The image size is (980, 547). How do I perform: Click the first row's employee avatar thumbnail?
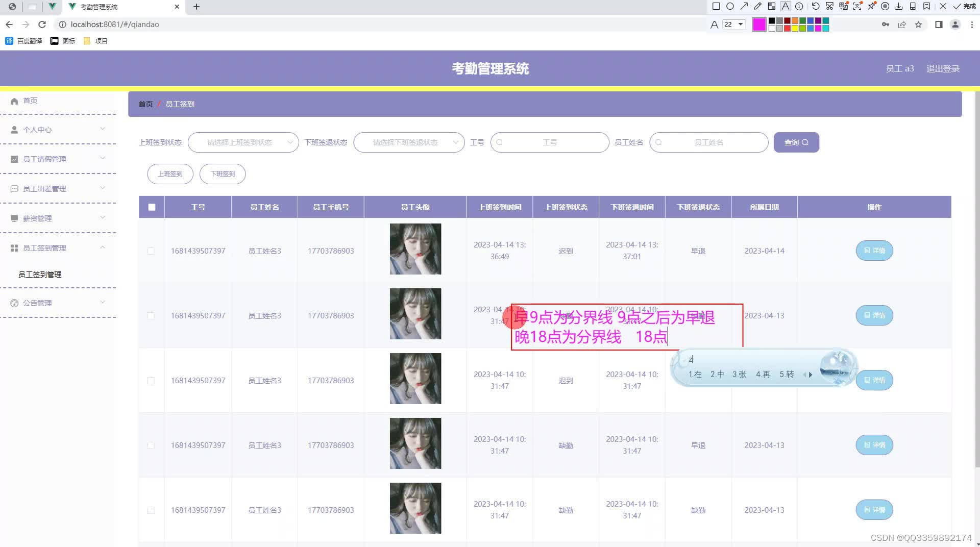pos(415,249)
